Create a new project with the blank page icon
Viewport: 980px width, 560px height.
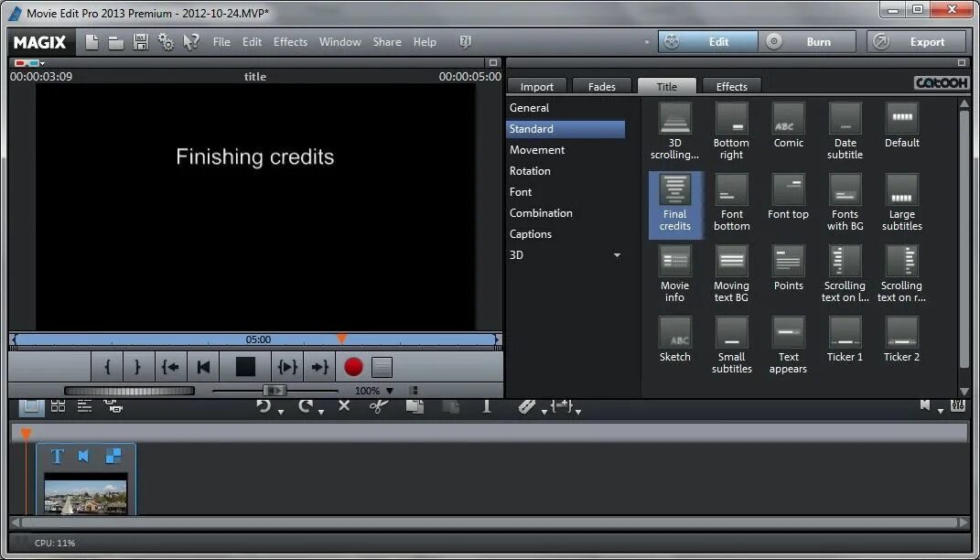click(x=92, y=42)
